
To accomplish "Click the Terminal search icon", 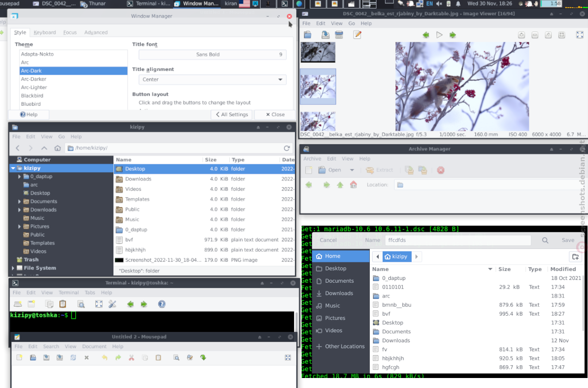I will pyautogui.click(x=81, y=304).
